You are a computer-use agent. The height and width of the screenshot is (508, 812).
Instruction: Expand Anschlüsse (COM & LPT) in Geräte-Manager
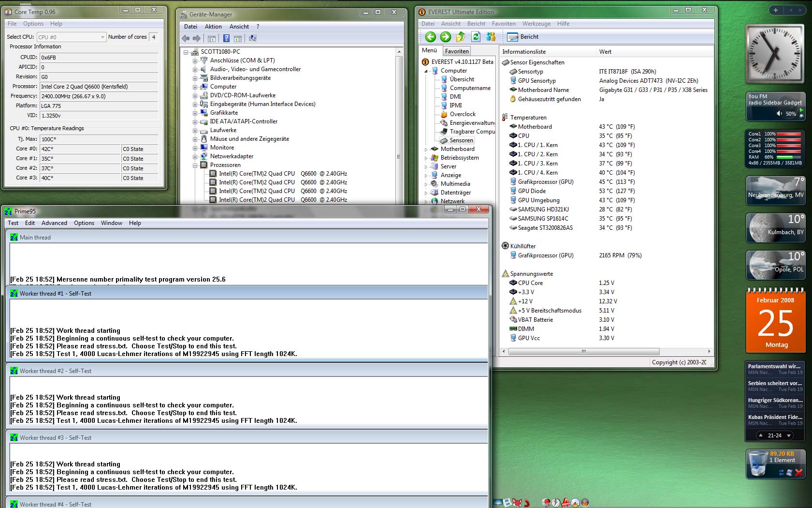195,61
